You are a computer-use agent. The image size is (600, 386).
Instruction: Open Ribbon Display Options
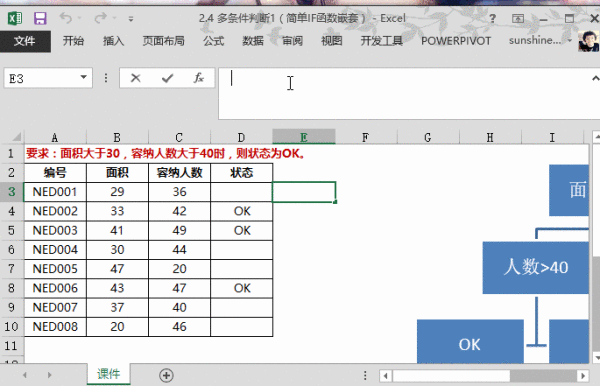[518, 18]
